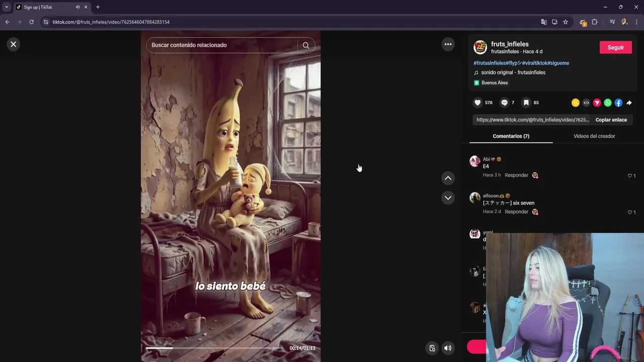Get the embed code icon
Screen dimensions: 644x362
pyautogui.click(x=586, y=103)
